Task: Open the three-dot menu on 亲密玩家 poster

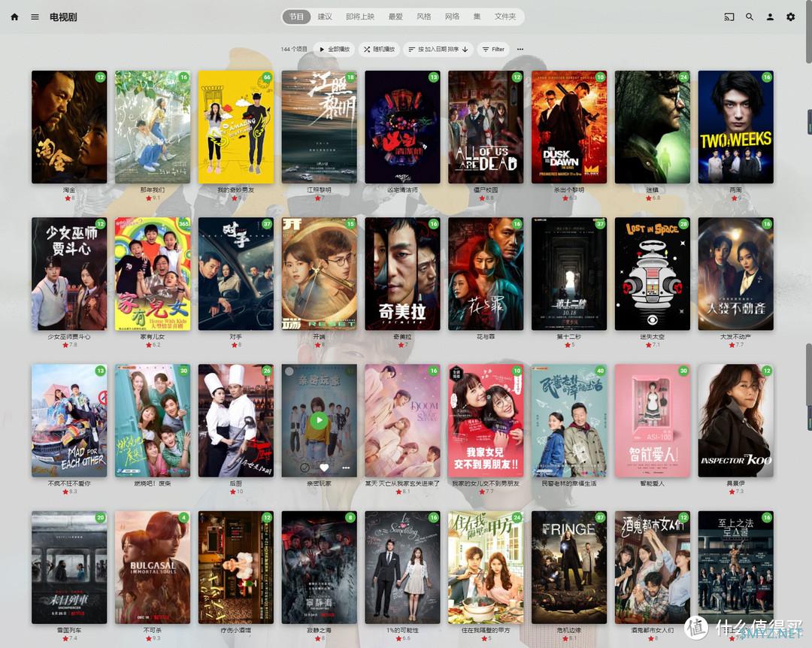Action: point(346,468)
